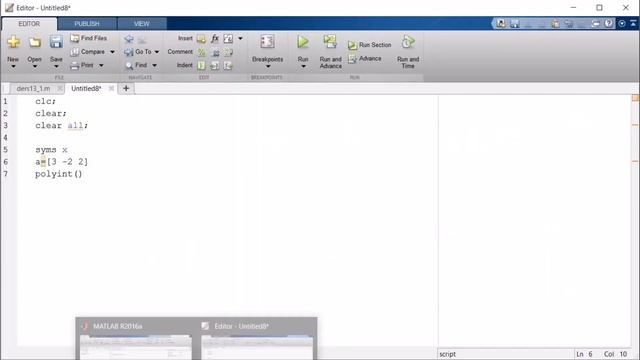This screenshot has height=360, width=640.
Task: Click the 'clear all;' code line
Action: point(61,126)
